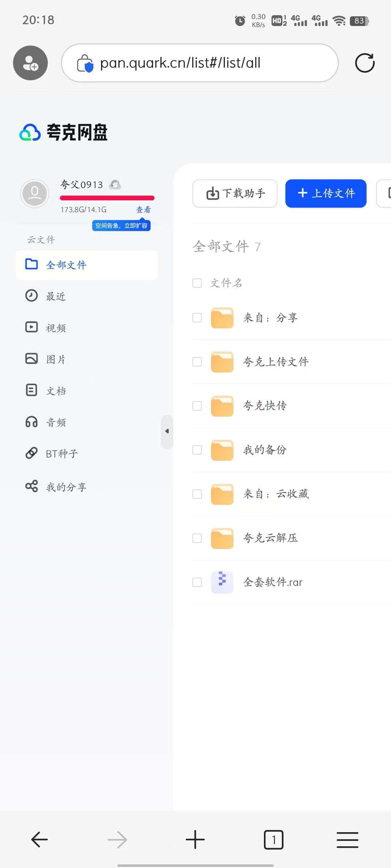Reload the page with the refresh icon

(x=365, y=63)
